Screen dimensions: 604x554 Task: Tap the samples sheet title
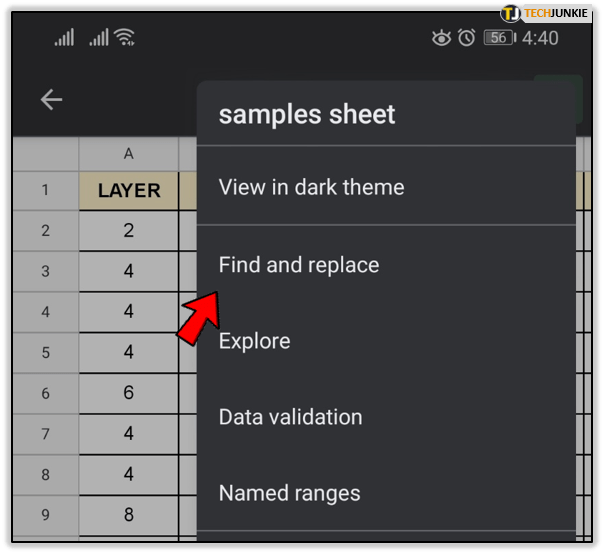[x=307, y=114]
